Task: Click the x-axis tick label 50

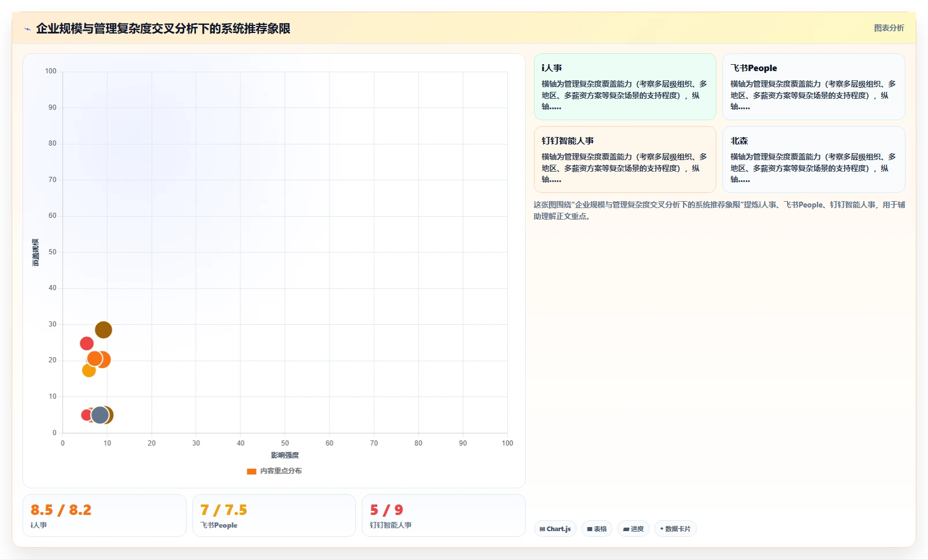Action: pos(285,443)
